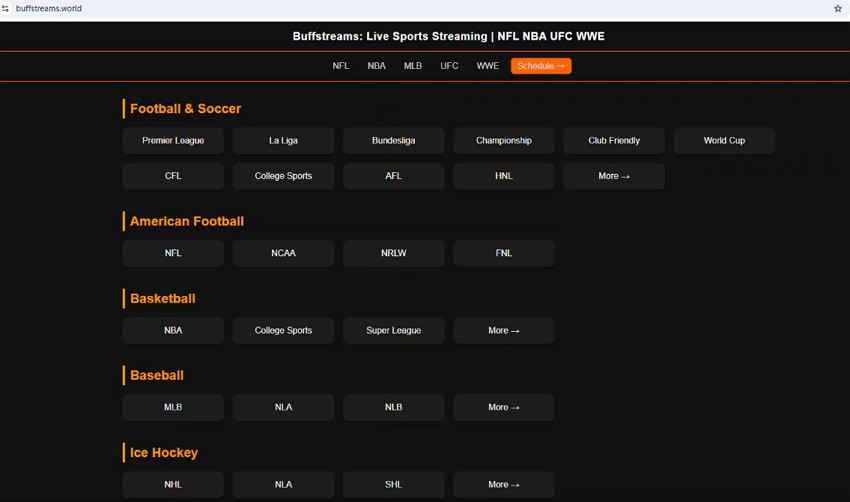The width and height of the screenshot is (850, 502).
Task: Select NFL under American Football
Action: pyautogui.click(x=173, y=253)
